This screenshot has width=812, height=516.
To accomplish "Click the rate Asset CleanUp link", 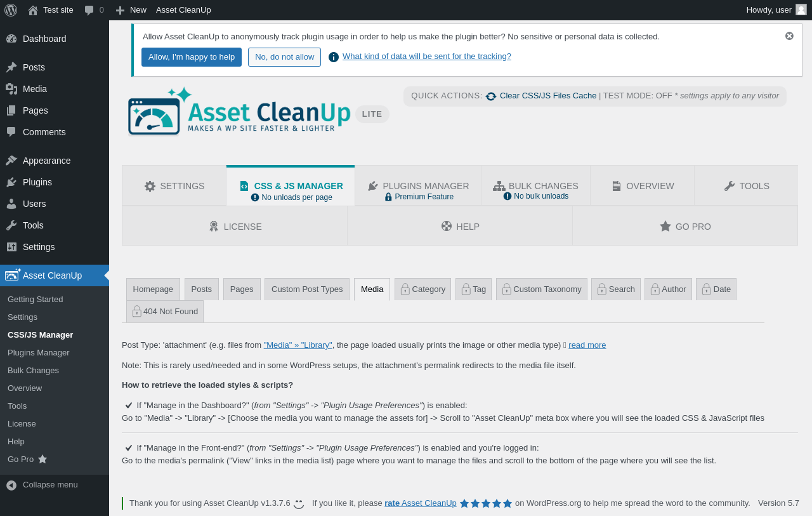I will 421,503.
